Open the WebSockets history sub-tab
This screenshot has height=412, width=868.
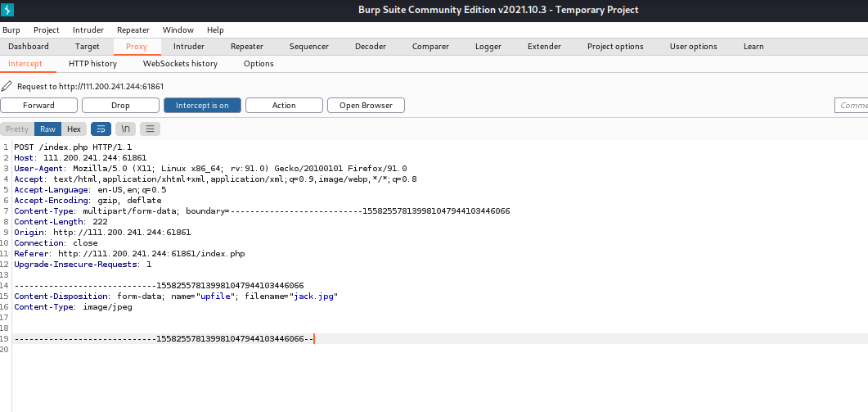pyautogui.click(x=181, y=64)
